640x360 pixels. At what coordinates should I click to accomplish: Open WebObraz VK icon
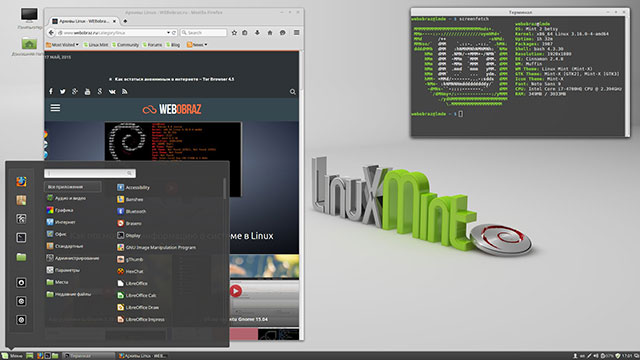[x=112, y=91]
